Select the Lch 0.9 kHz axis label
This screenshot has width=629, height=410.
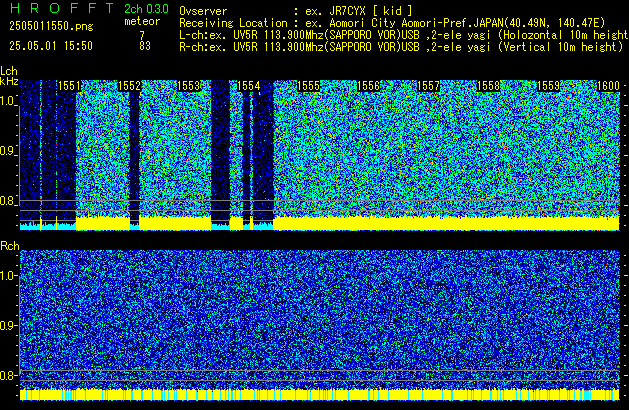click(8, 151)
